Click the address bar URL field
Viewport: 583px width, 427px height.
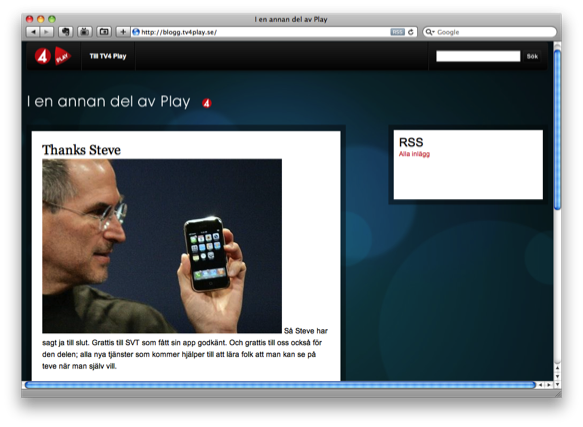tap(264, 32)
